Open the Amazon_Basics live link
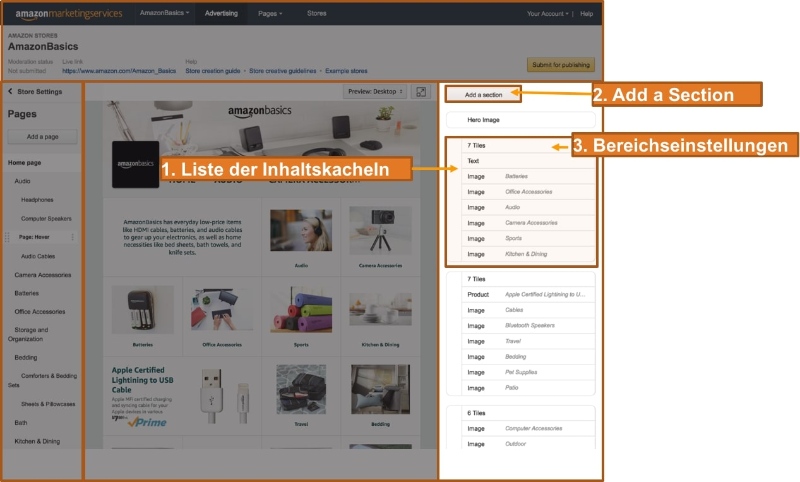Viewport: 800px width, 482px height. pos(119,71)
